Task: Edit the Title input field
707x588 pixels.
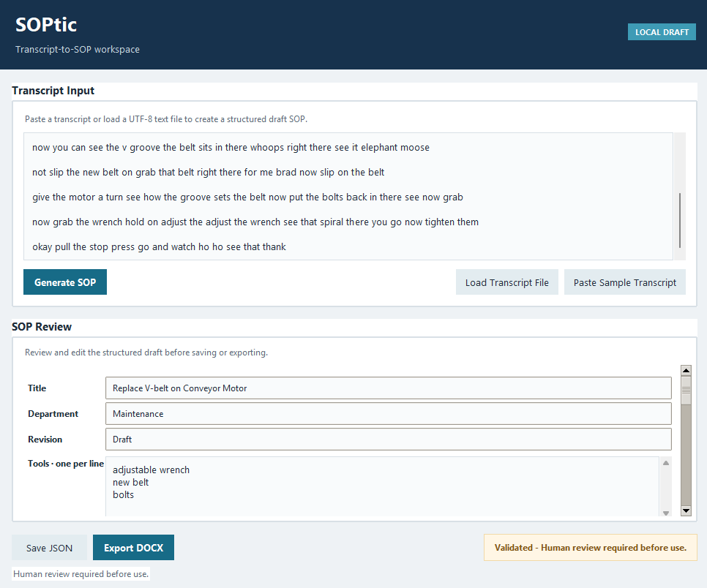Action: point(388,388)
